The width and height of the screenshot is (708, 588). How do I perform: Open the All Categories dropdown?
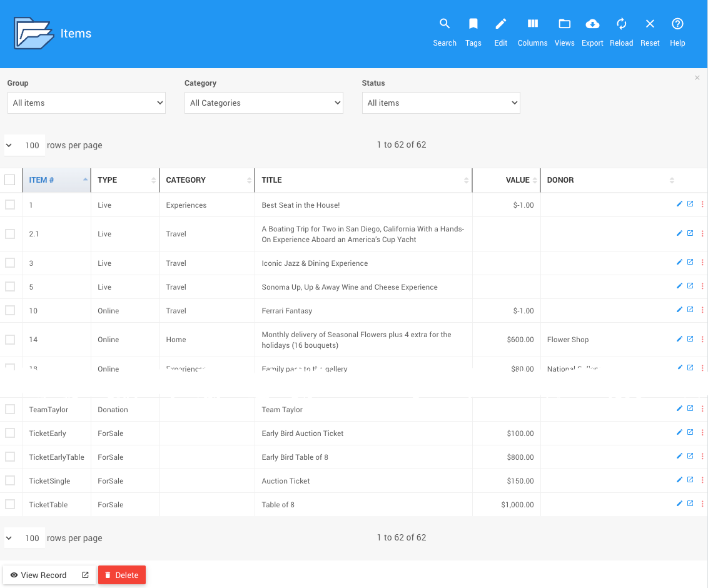[x=263, y=103]
